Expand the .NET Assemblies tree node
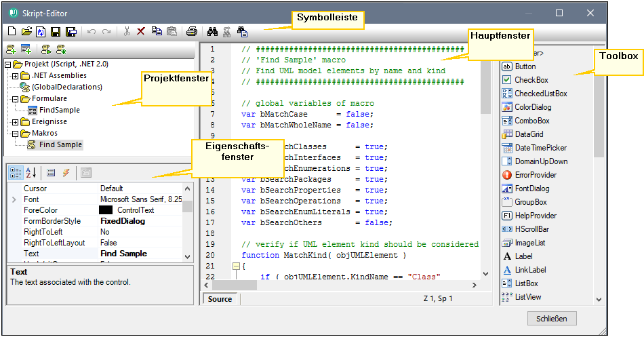 click(16, 75)
